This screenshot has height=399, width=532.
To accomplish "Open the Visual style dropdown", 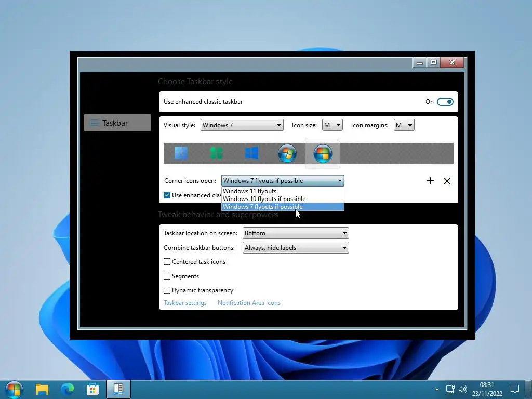I will click(242, 125).
